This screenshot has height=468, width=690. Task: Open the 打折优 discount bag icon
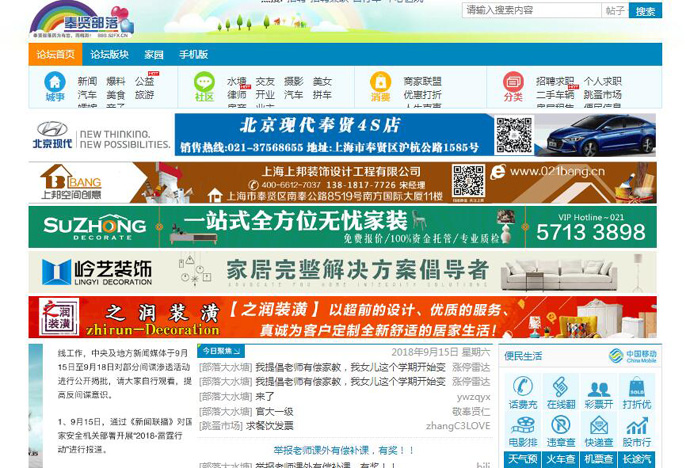pos(637,392)
